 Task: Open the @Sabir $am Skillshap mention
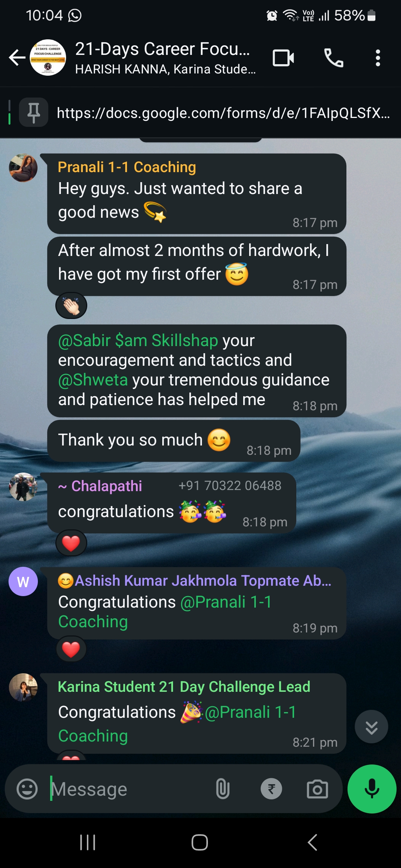pyautogui.click(x=138, y=340)
